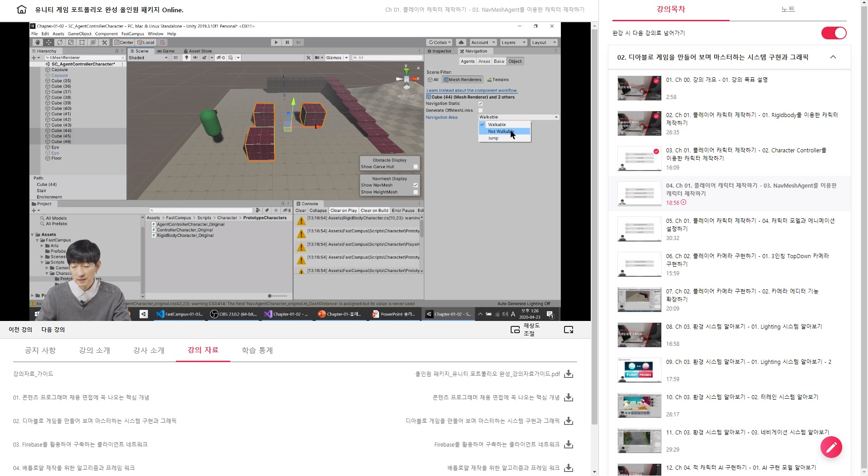
Task: Go to the home page icon
Action: click(21, 9)
